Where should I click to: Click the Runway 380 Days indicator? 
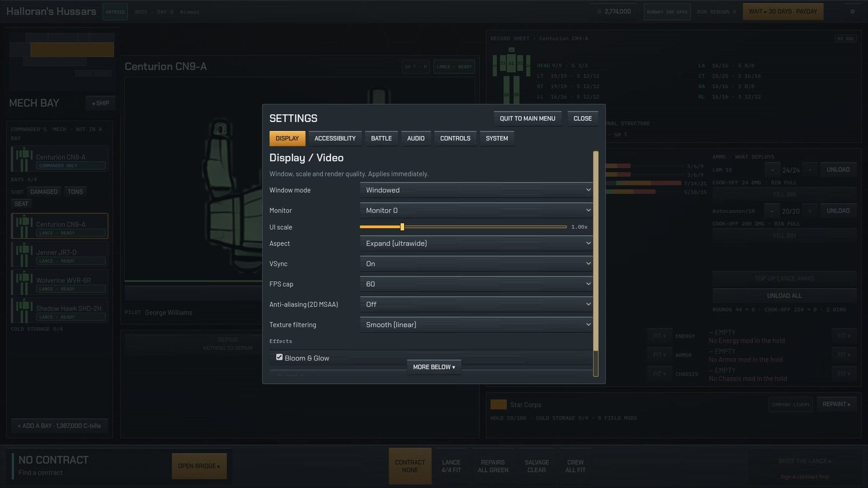click(x=667, y=12)
